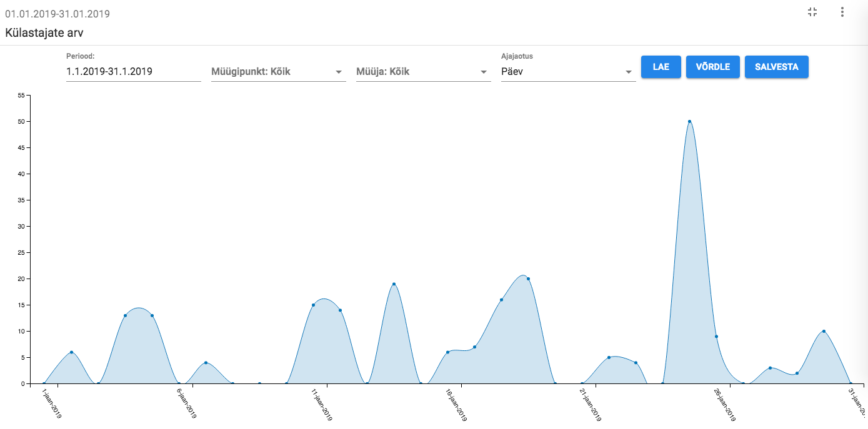Viewport: 868px width, 429px height.
Task: Select the highest data point at 50
Action: pos(689,122)
